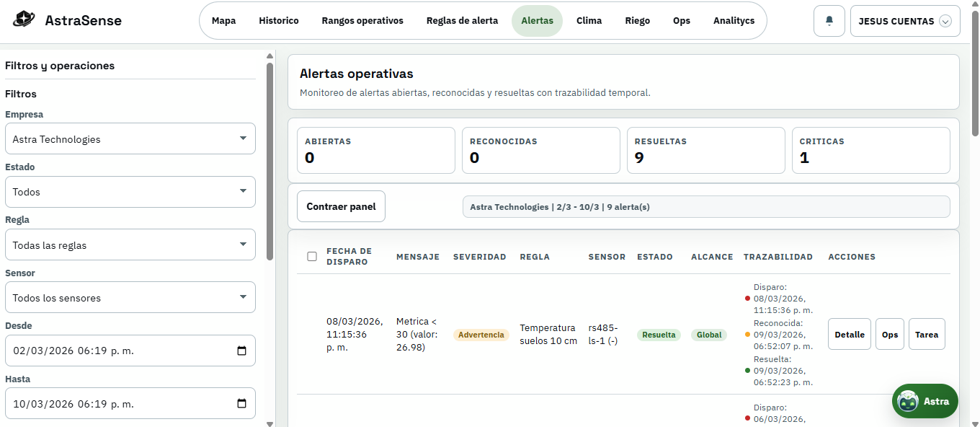Toggle the select-all checkbox in the alerts table
Image resolution: width=980 pixels, height=427 pixels.
(x=312, y=256)
